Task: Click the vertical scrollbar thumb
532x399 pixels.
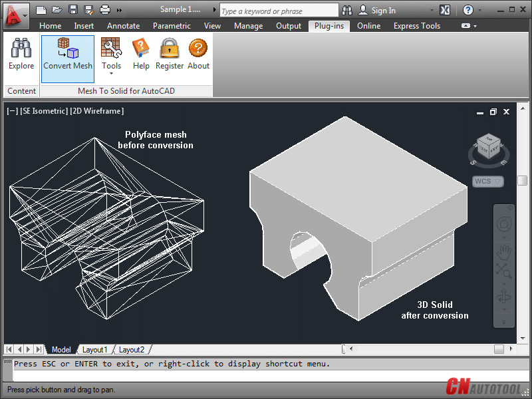Action: coord(523,180)
